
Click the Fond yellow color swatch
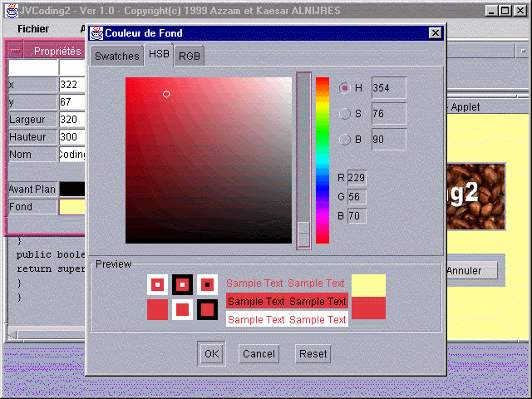[x=72, y=207]
